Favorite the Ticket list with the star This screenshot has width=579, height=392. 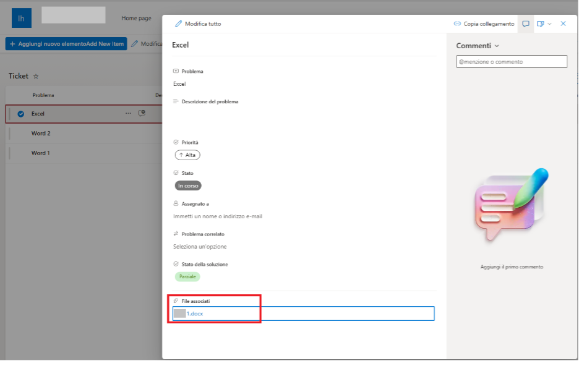pyautogui.click(x=36, y=77)
